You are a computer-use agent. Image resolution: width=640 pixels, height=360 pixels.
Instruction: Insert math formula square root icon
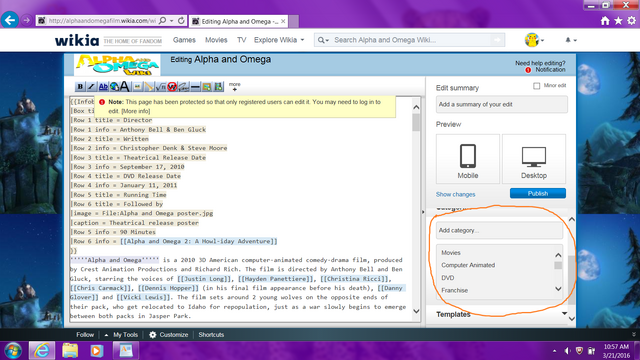(x=160, y=87)
